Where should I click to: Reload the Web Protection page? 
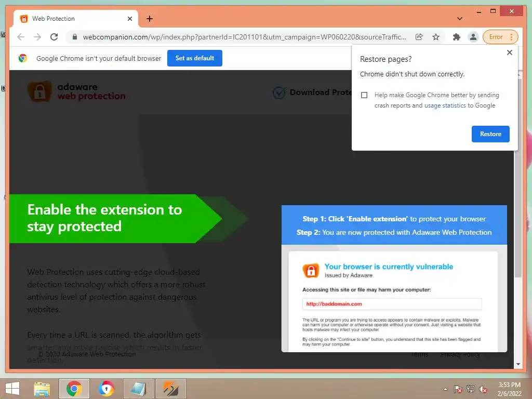[x=54, y=37]
